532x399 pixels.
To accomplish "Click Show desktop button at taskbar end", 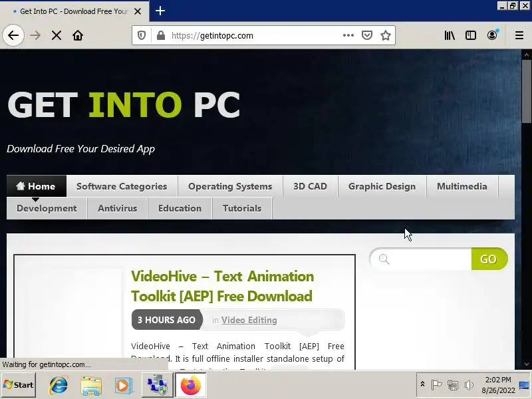I will (x=525, y=385).
